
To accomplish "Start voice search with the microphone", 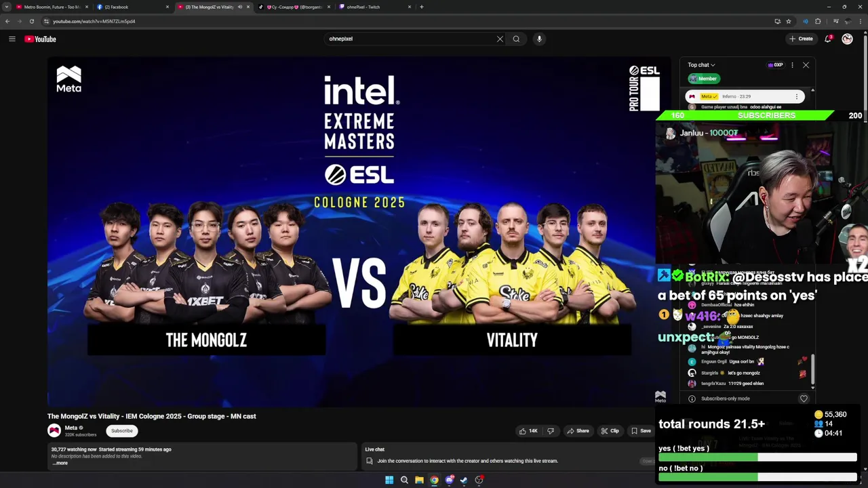I will (539, 39).
